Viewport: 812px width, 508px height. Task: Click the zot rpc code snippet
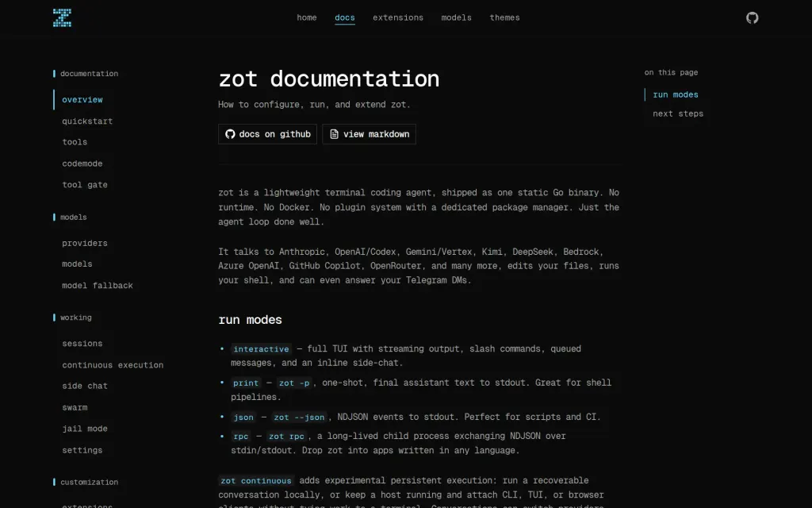coord(286,437)
